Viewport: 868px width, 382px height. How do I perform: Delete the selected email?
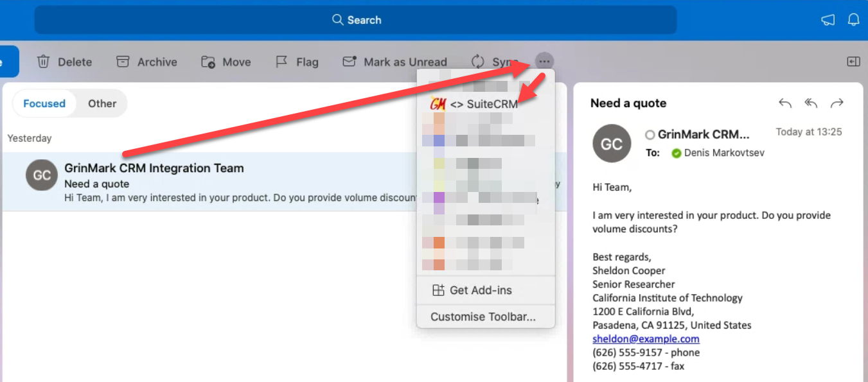(x=64, y=62)
